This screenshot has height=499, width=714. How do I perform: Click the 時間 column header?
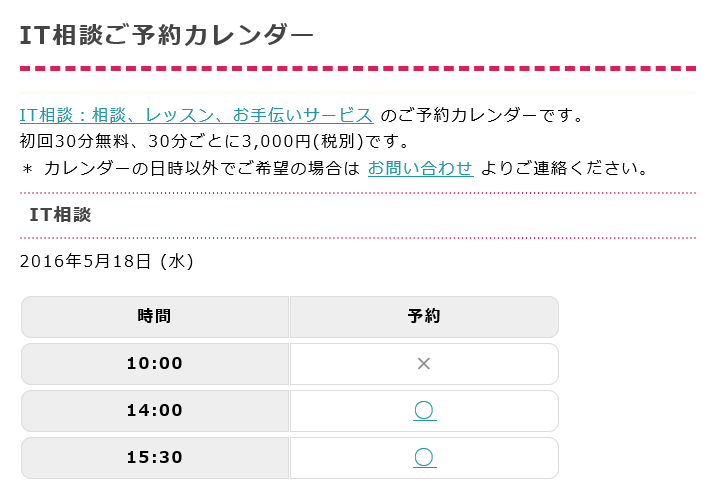coord(155,317)
